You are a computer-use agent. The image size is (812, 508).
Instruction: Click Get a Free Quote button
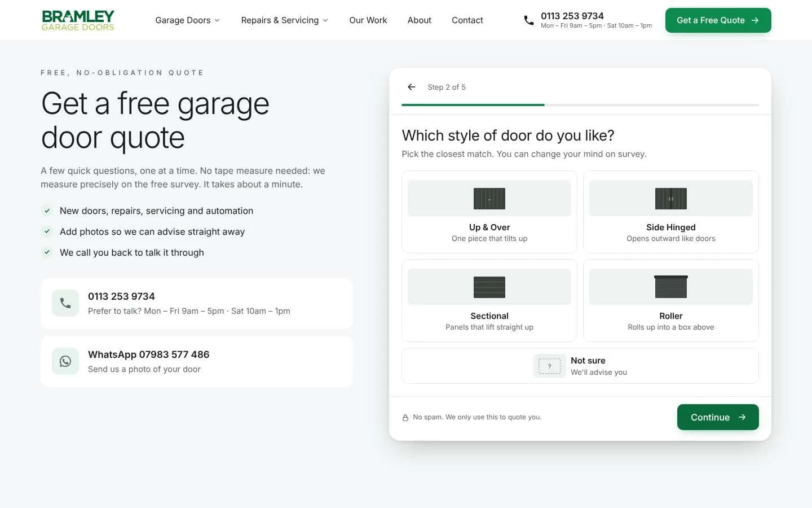point(718,20)
